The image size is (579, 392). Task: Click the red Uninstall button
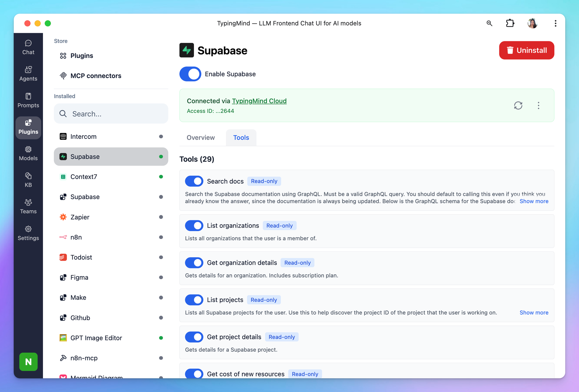pos(526,50)
